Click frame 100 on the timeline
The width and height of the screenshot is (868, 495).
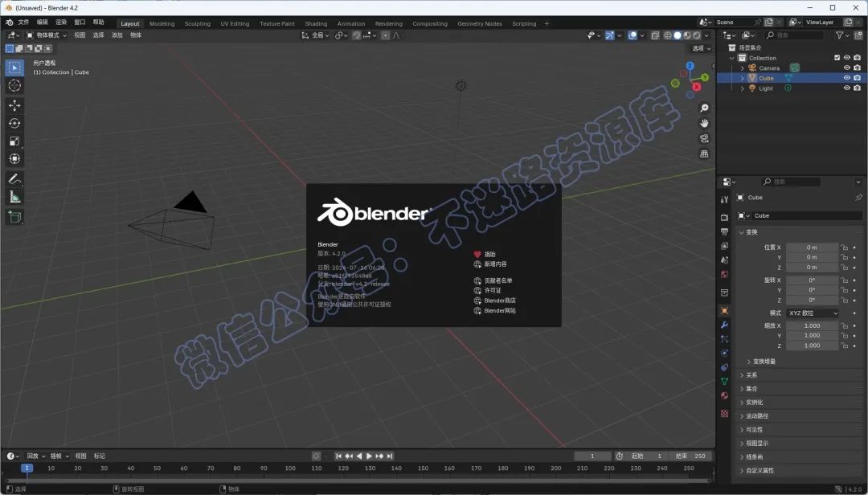290,468
